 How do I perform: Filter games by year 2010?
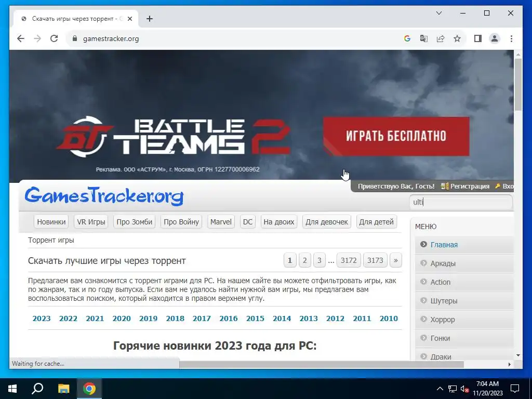point(389,318)
